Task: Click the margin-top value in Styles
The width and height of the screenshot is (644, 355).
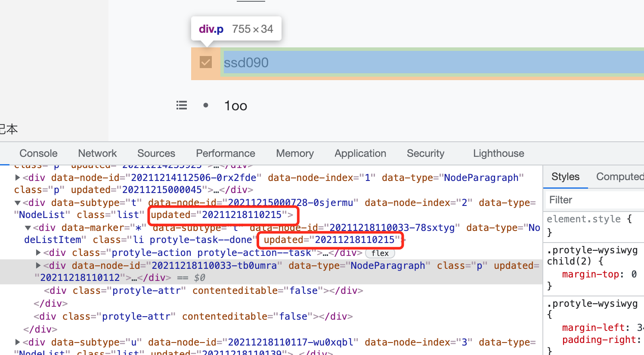Action: (x=634, y=274)
